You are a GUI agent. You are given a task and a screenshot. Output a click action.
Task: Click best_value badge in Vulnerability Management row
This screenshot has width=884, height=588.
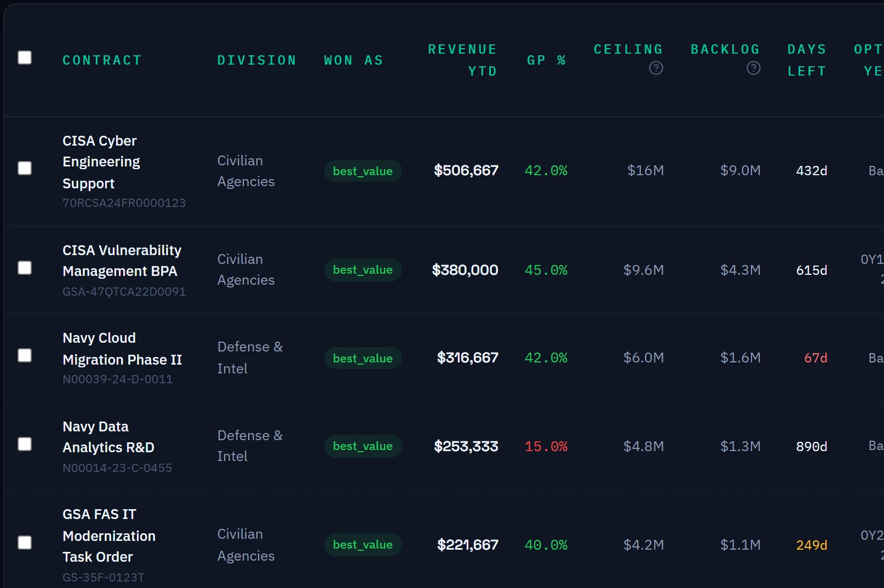363,270
